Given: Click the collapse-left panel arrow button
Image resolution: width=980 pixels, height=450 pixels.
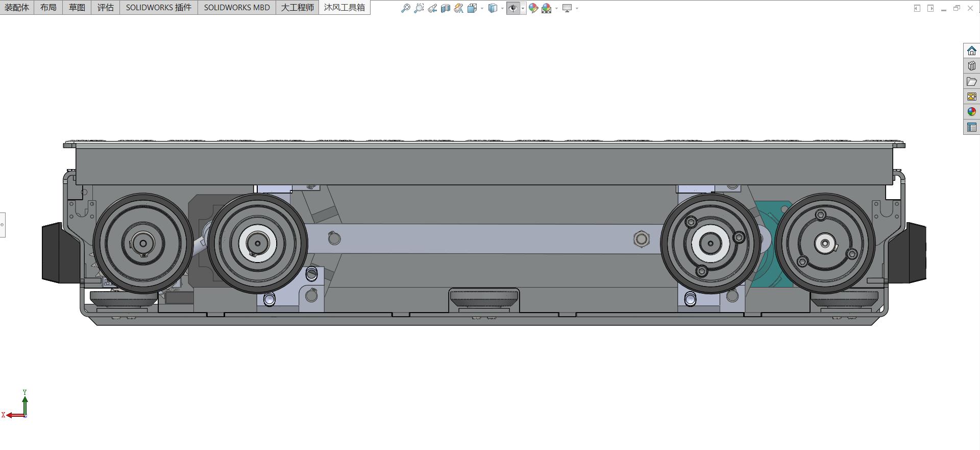Looking at the screenshot, I should pyautogui.click(x=917, y=8).
